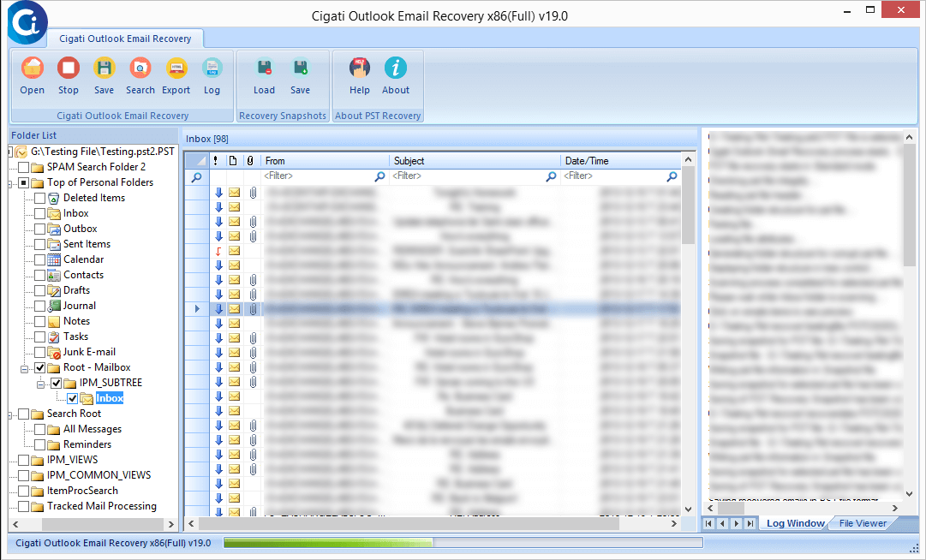The image size is (926, 560).
Task: Switch to the Log Window tab
Action: point(795,523)
